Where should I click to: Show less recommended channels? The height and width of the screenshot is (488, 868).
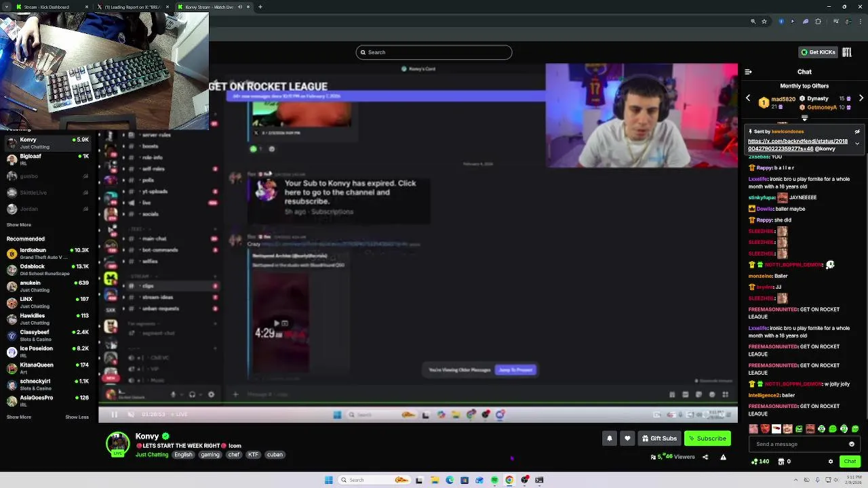(77, 418)
